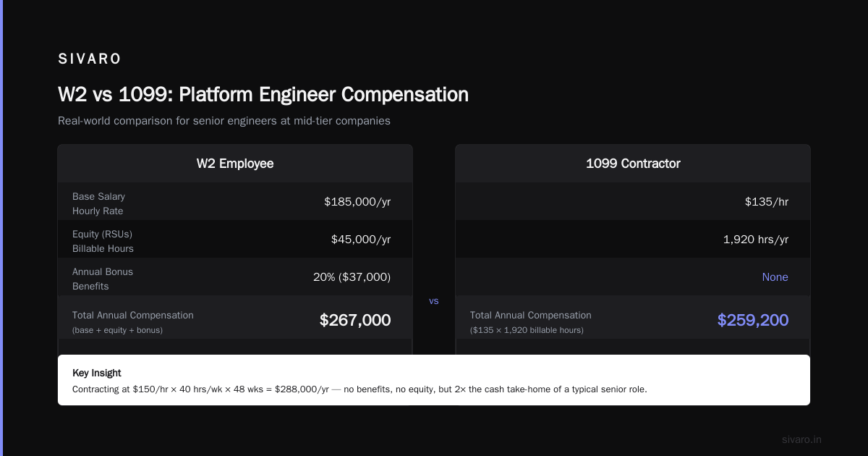The width and height of the screenshot is (868, 456).
Task: Click the $135/hr contractor rate
Action: tap(767, 202)
